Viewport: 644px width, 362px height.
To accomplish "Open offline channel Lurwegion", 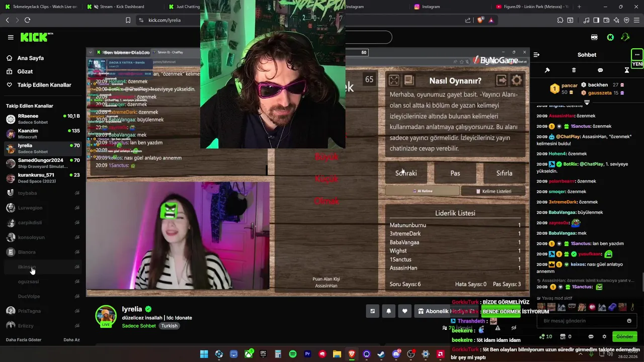I will [43, 208].
